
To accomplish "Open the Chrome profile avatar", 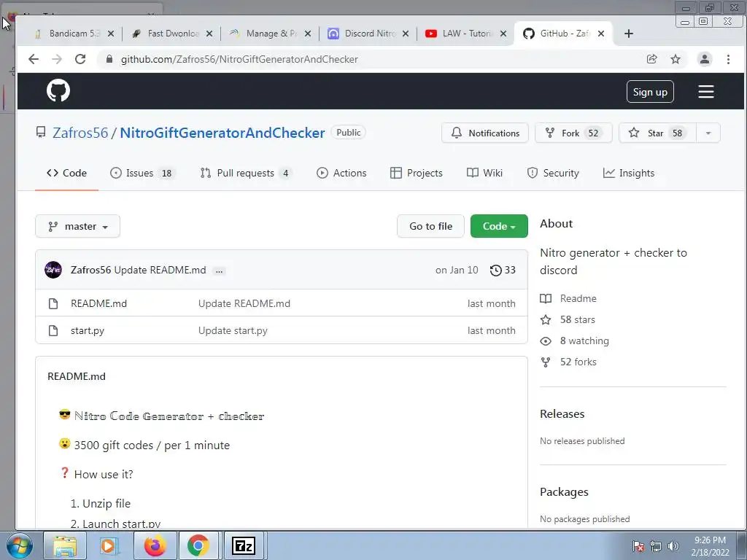I will tap(704, 59).
